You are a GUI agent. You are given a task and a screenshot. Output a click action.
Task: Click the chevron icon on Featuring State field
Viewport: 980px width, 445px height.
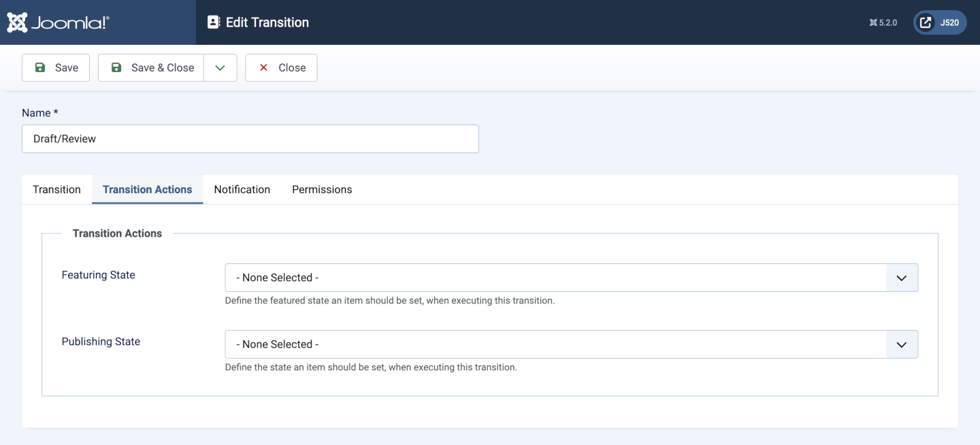pos(901,277)
